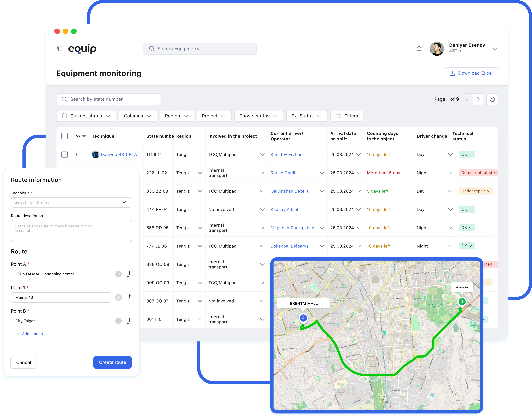
Task: Click Point A ESENTAI MALL input
Action: (61, 274)
